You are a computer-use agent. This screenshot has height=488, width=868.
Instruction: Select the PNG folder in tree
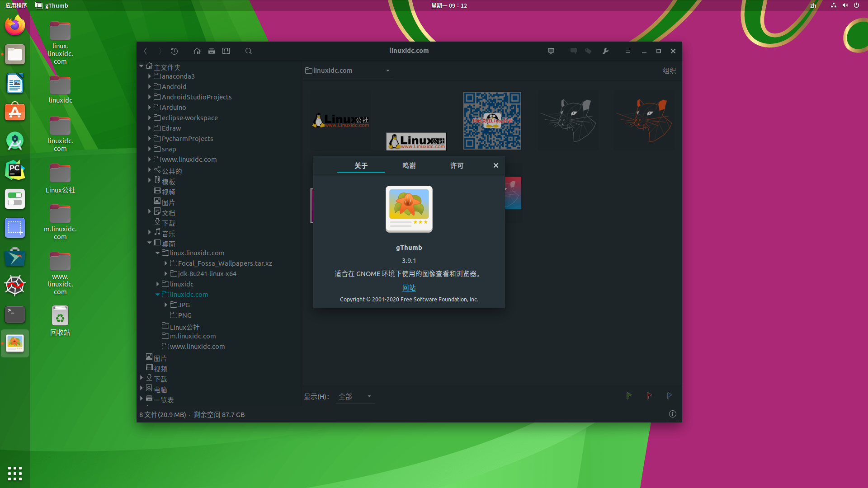[x=180, y=315]
